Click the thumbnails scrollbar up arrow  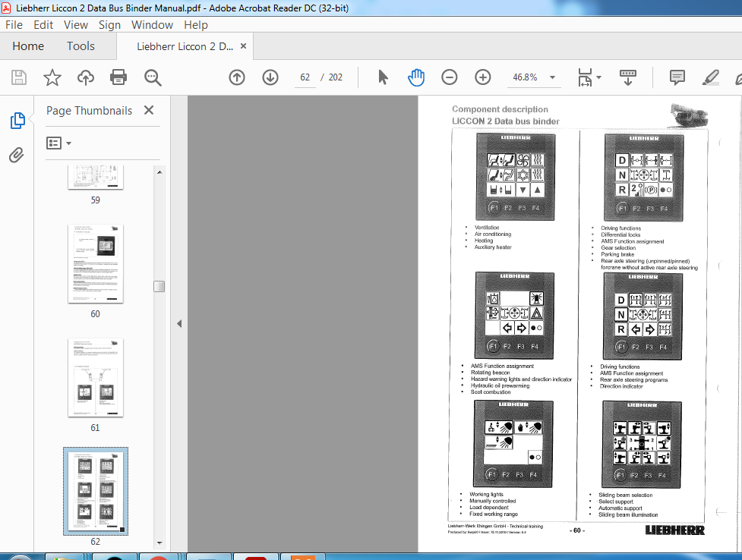159,172
